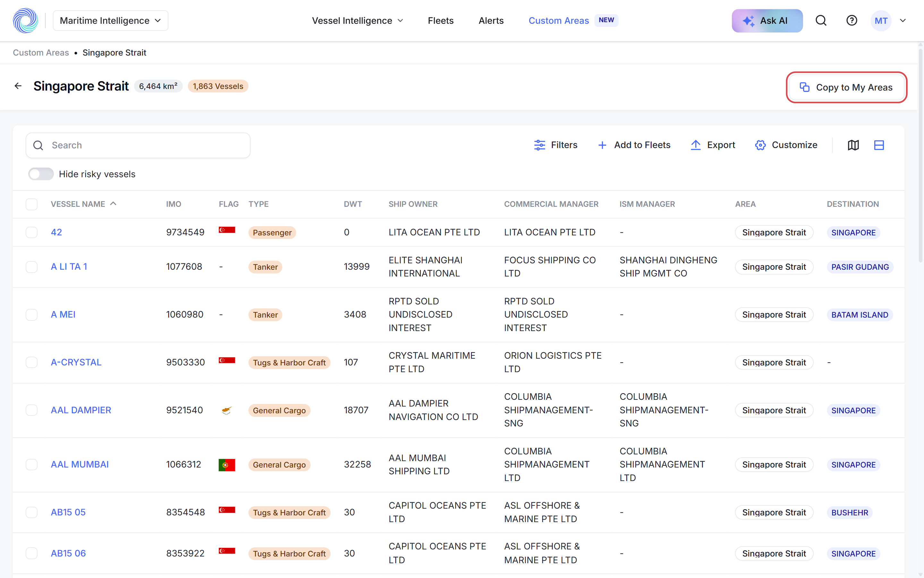Export the vessel list

[713, 145]
